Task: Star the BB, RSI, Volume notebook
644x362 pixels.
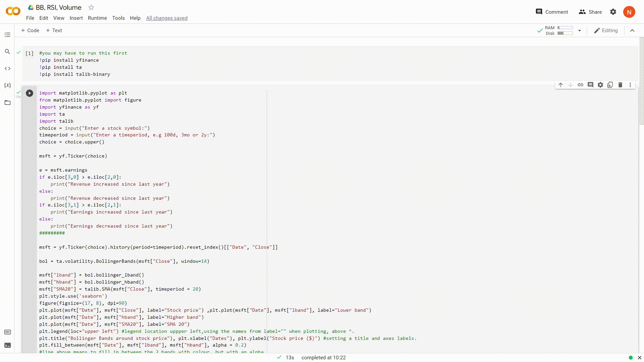Action: click(91, 7)
